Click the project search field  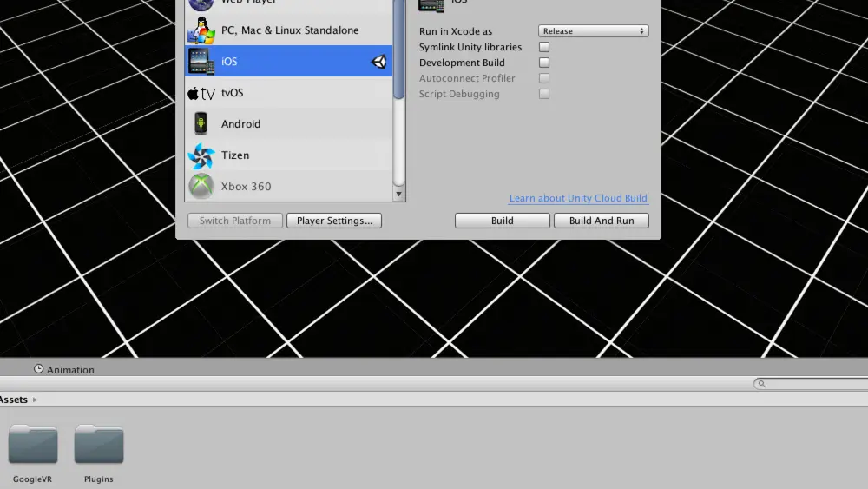click(811, 384)
